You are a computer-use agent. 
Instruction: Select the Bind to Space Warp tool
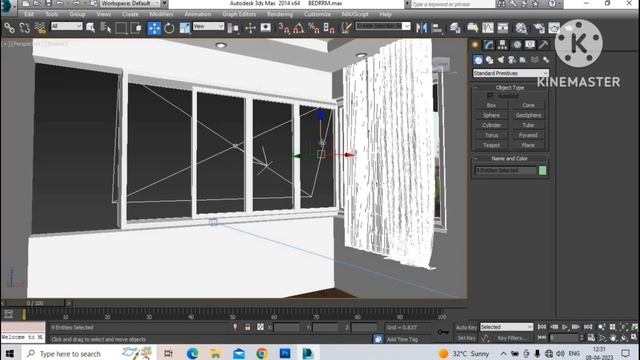(x=40, y=28)
